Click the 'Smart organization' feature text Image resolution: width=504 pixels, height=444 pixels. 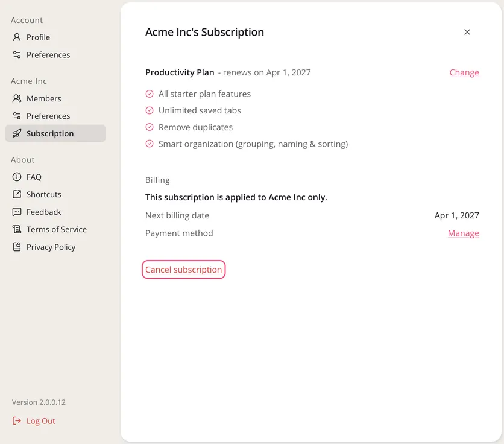[253, 144]
